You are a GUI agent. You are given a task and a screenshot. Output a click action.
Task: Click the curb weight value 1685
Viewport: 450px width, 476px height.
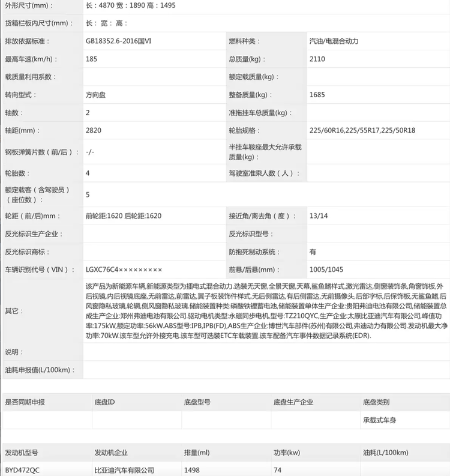point(317,95)
